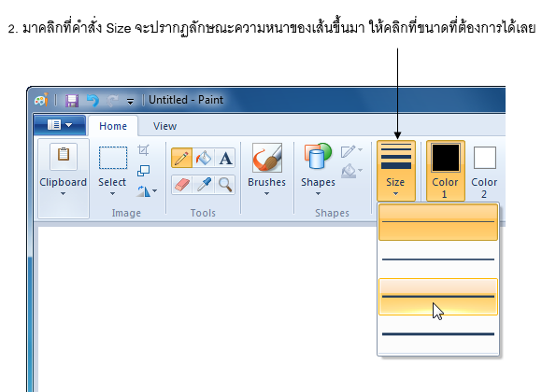Click the Crop icon
Image resolution: width=542 pixels, height=392 pixels.
point(144,150)
